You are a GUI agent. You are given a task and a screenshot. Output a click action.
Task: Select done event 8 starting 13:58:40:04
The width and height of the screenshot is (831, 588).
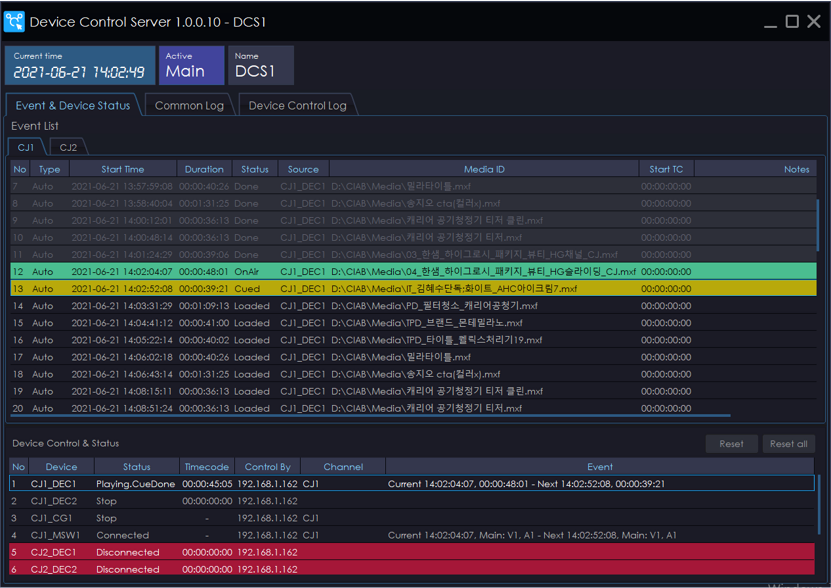[413, 203]
